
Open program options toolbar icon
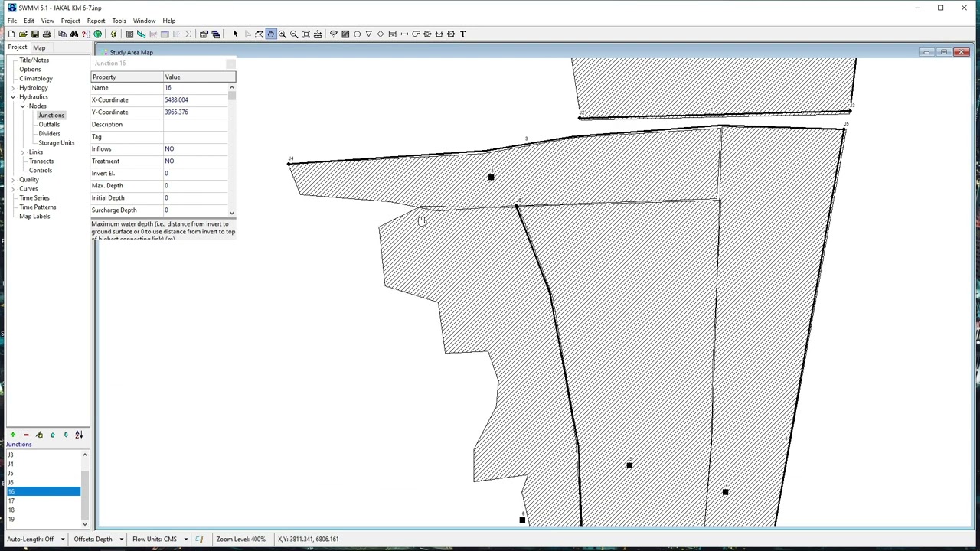click(x=203, y=34)
